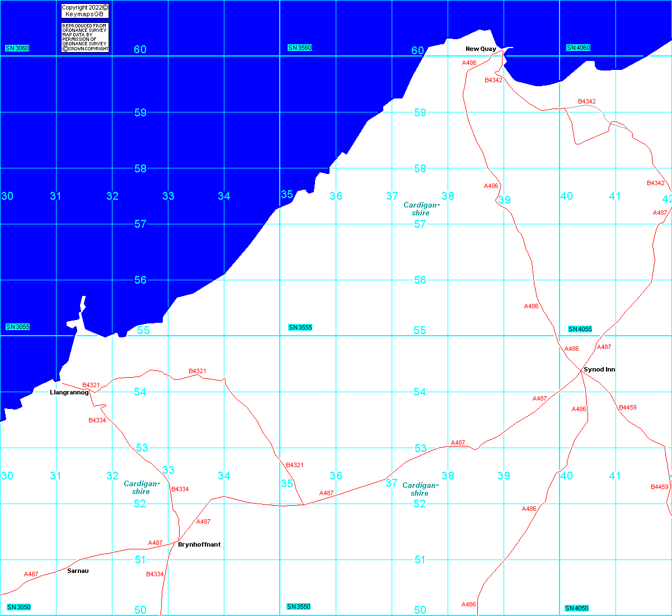Screen dimensions: 672x616
Task: Click the SN 3050 grid tile label
Action: point(18,607)
